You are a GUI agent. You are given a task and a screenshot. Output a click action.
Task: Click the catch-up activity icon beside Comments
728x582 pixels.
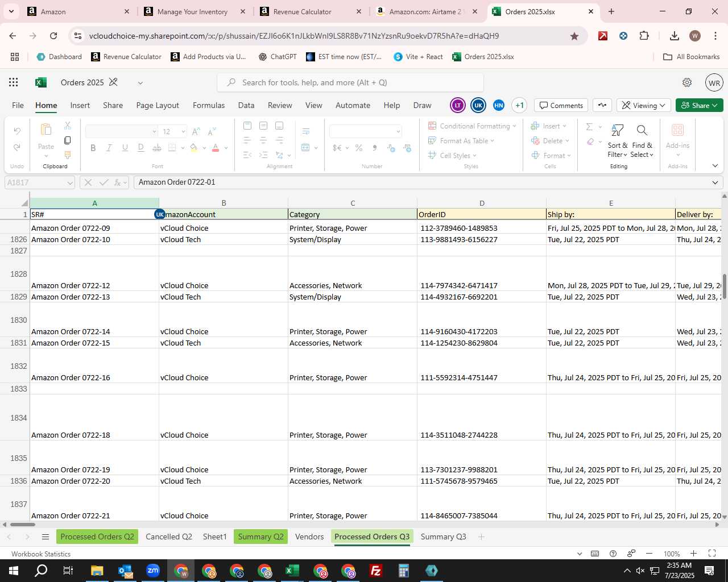[x=602, y=105]
